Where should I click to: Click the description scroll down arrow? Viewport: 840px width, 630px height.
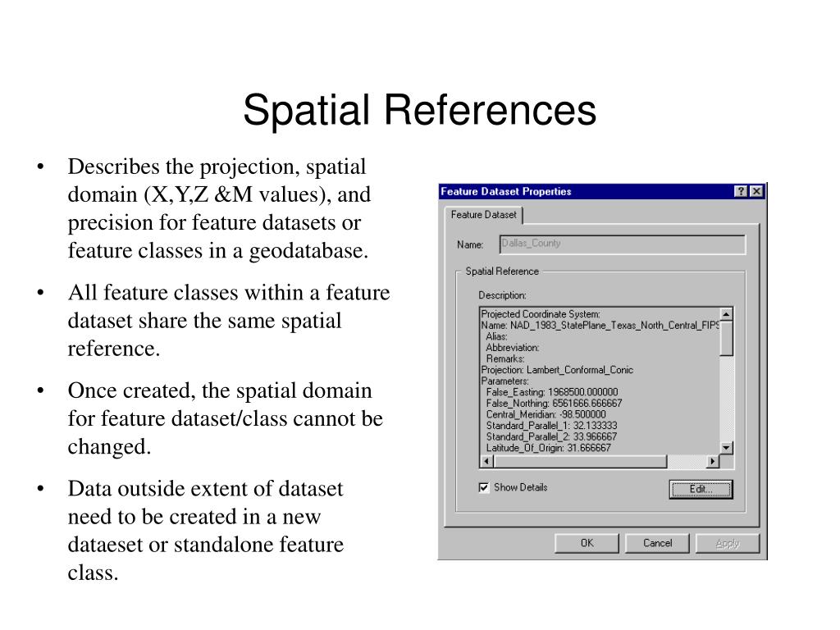(x=727, y=448)
